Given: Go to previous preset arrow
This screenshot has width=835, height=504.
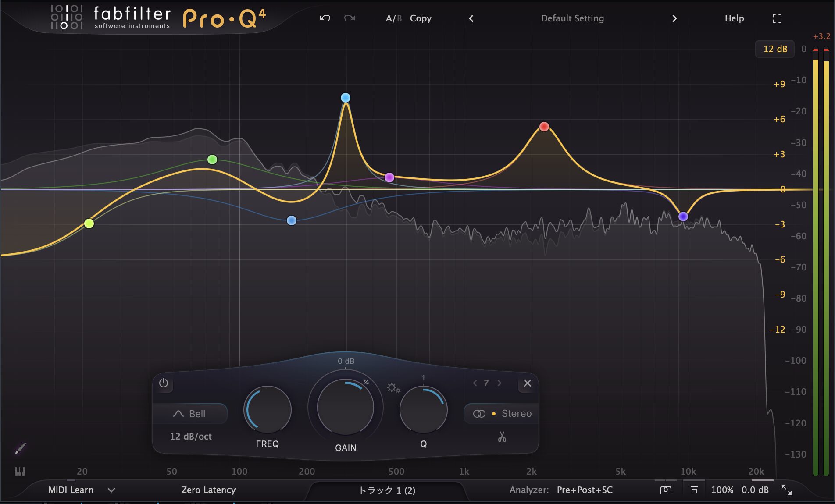Looking at the screenshot, I should (471, 18).
